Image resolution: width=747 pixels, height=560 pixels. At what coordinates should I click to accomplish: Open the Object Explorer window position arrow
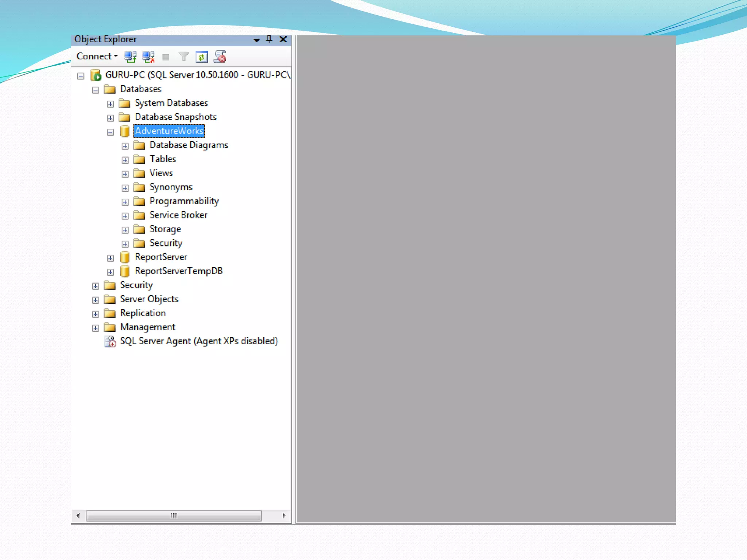256,40
